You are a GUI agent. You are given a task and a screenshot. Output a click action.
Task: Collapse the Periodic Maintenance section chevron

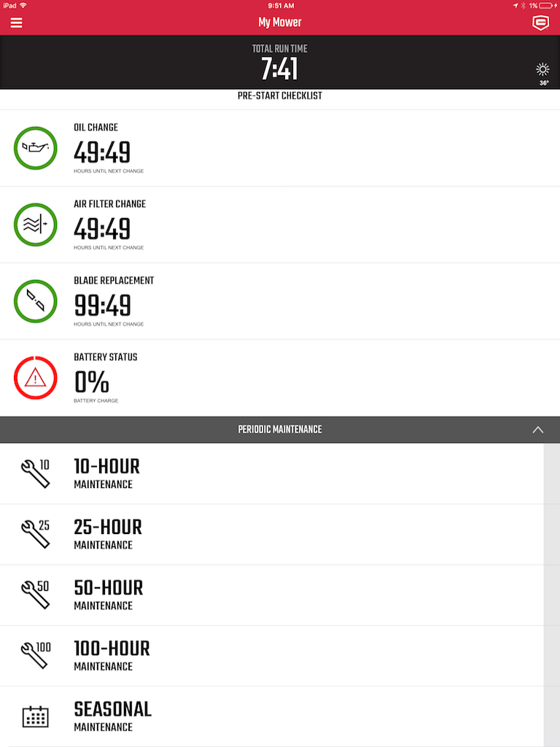click(x=537, y=430)
